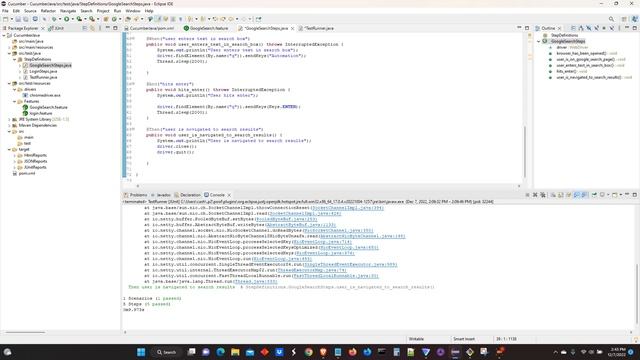Click Sort icon in Outline toolbar
This screenshot has width=640, height=360.
(581, 28)
